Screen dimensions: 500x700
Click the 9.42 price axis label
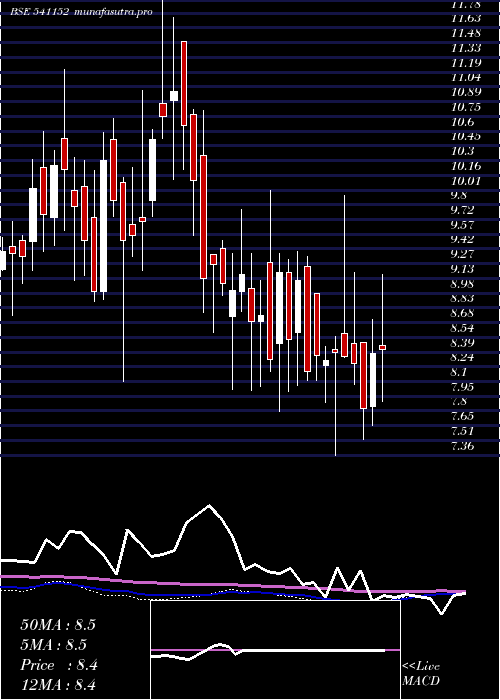tap(462, 239)
